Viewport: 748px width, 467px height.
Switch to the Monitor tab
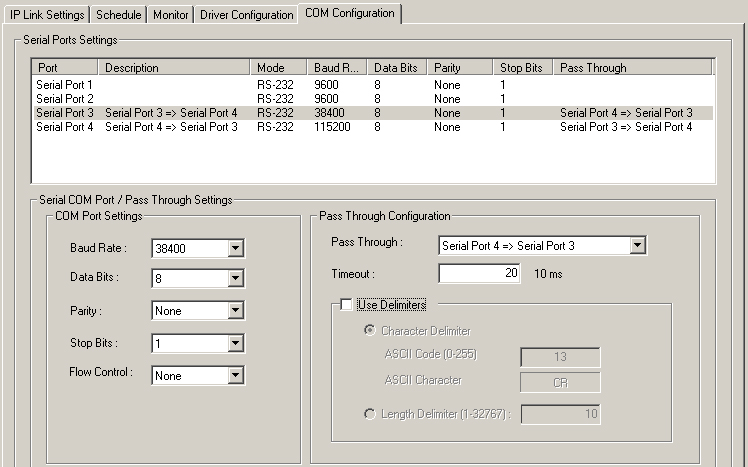171,15
